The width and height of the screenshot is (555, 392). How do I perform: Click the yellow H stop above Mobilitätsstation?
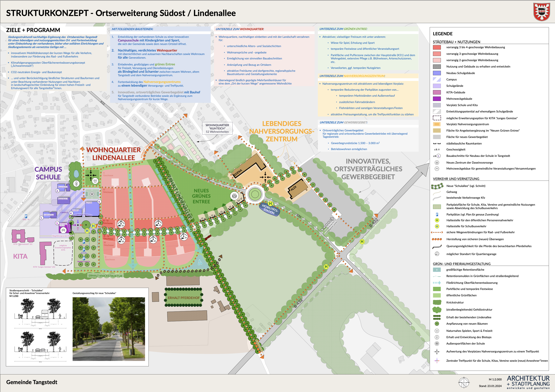point(270,204)
